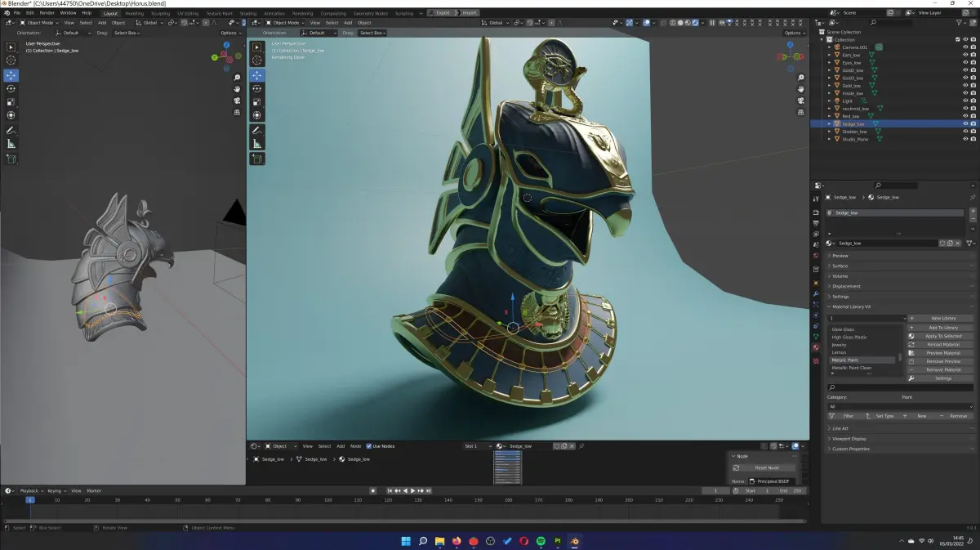Unlink Sedge_low material with X icon
The height and width of the screenshot is (550, 980).
tap(956, 243)
